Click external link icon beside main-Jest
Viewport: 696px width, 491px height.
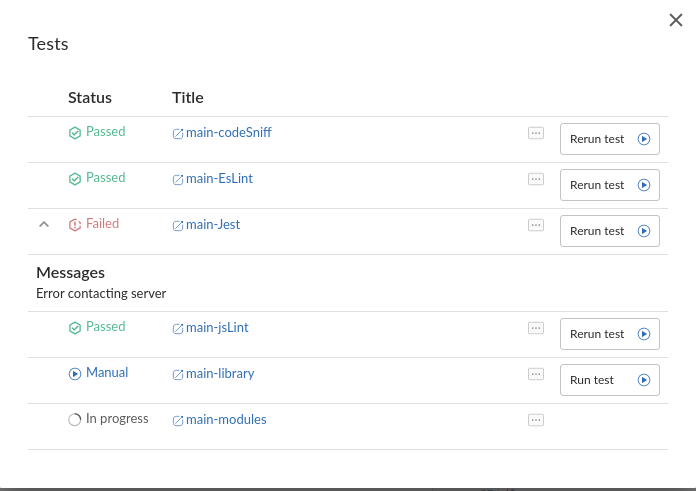178,225
